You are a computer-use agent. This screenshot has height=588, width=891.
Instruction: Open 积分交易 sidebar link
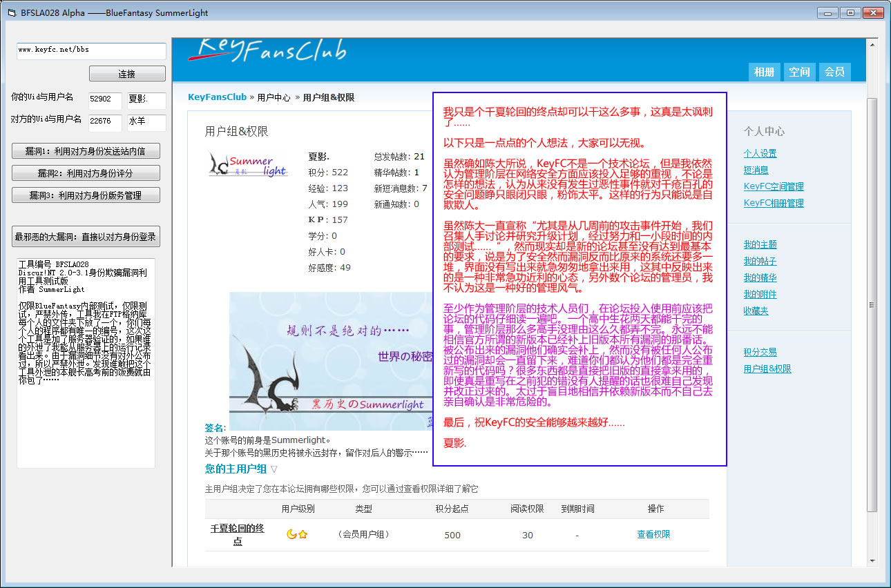tap(760, 352)
